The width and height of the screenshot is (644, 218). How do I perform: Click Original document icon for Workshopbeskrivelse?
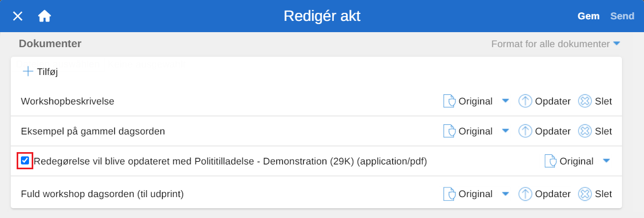(449, 101)
